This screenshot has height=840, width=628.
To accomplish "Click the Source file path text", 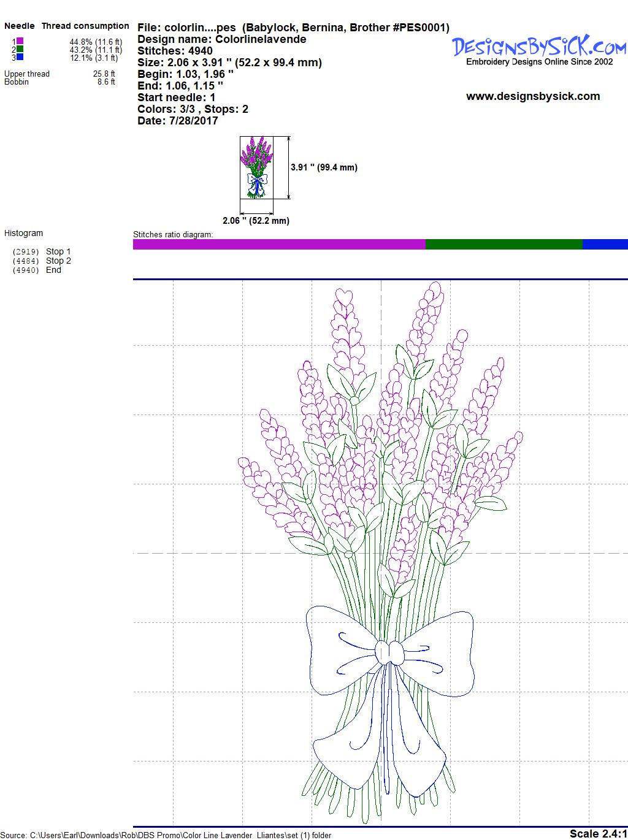I will [167, 835].
